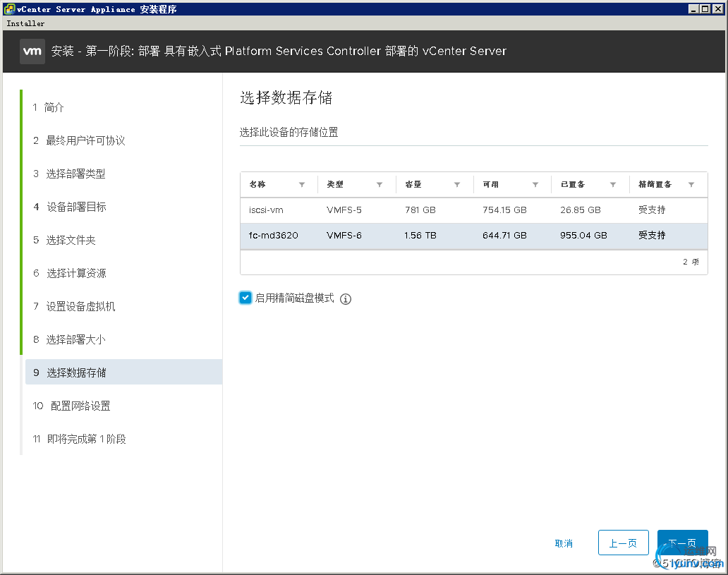Open the filter for the 容量 column
The width and height of the screenshot is (728, 575).
tap(457, 184)
